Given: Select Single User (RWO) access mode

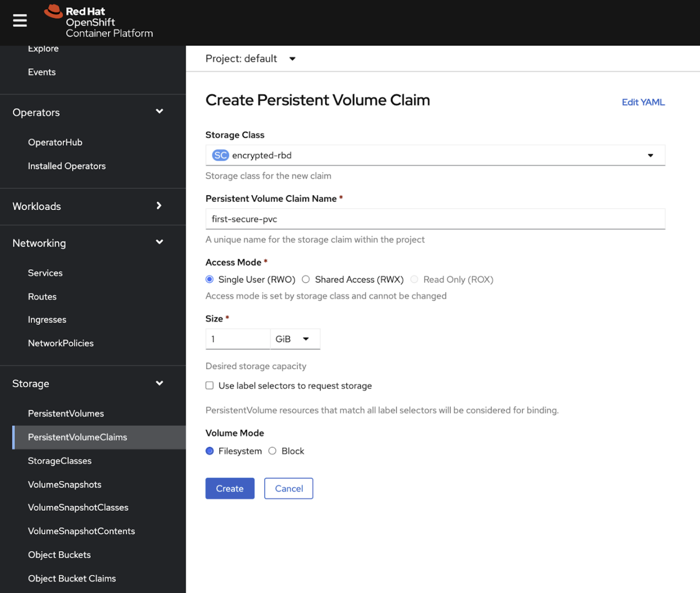Looking at the screenshot, I should click(x=209, y=280).
